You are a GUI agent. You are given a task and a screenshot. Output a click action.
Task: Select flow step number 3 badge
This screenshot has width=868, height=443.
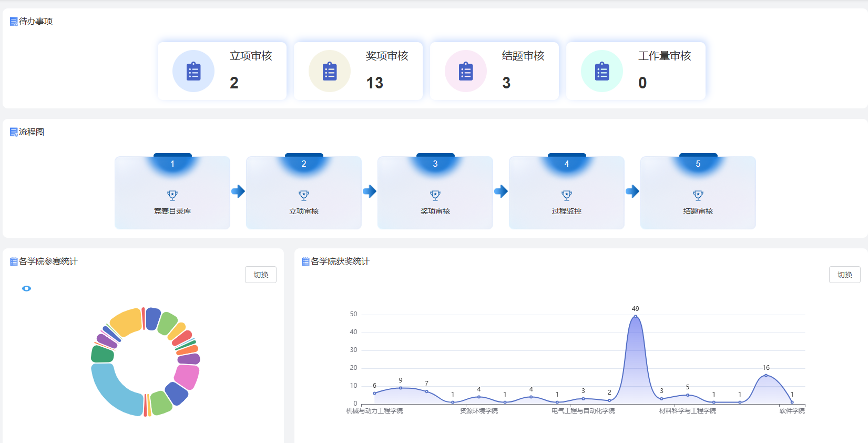tap(435, 164)
